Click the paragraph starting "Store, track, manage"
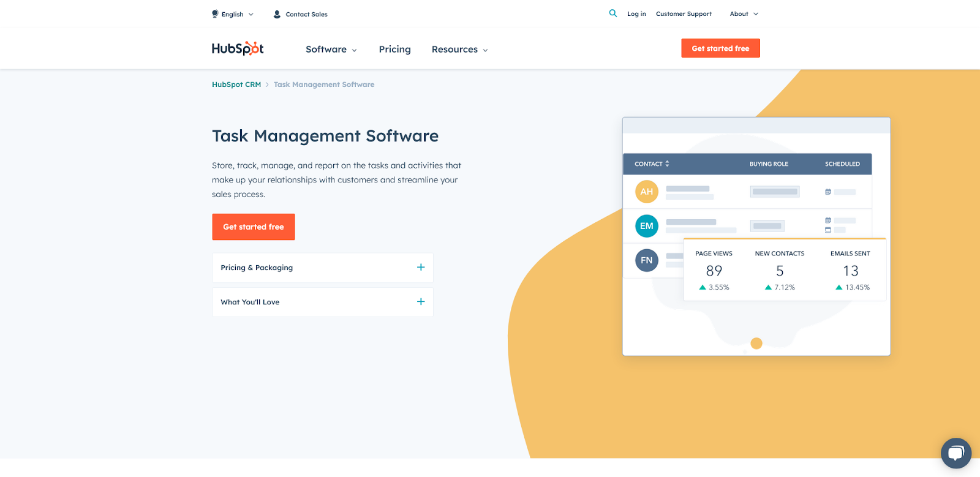980x477 pixels. pos(337,180)
